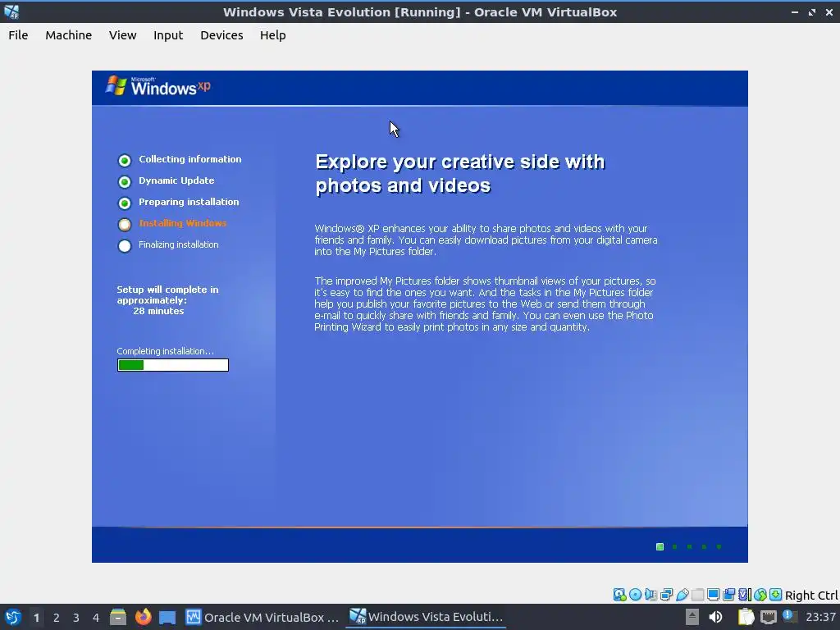Click the Completing installation progress bar
The height and width of the screenshot is (630, 840).
[173, 365]
